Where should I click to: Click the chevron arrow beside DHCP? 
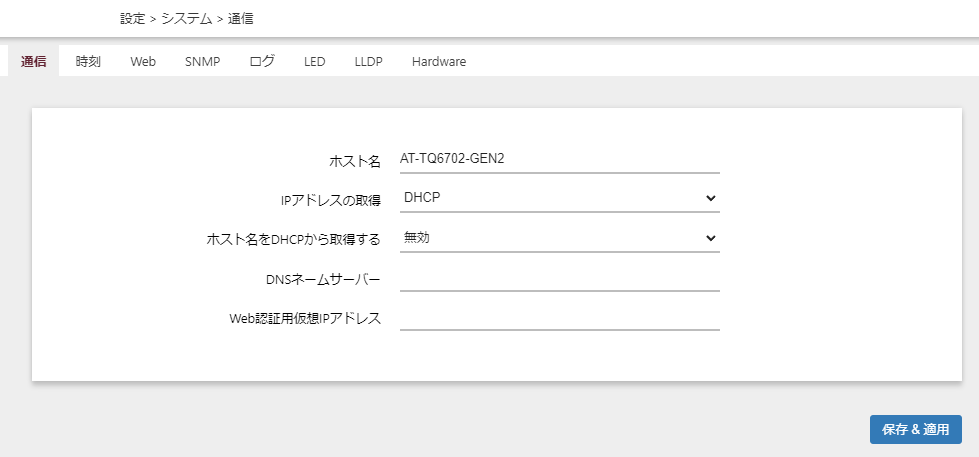point(710,198)
